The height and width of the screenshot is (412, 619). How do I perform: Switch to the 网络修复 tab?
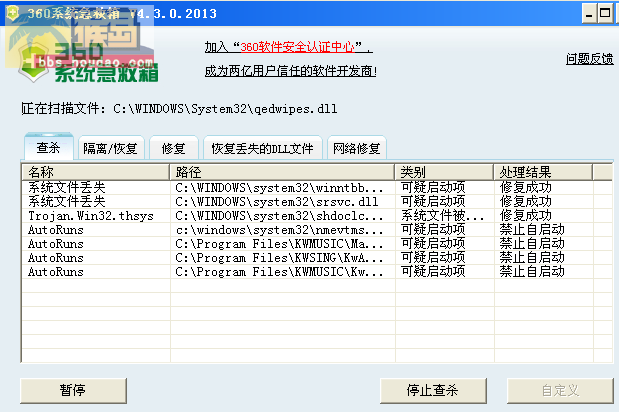[356, 148]
